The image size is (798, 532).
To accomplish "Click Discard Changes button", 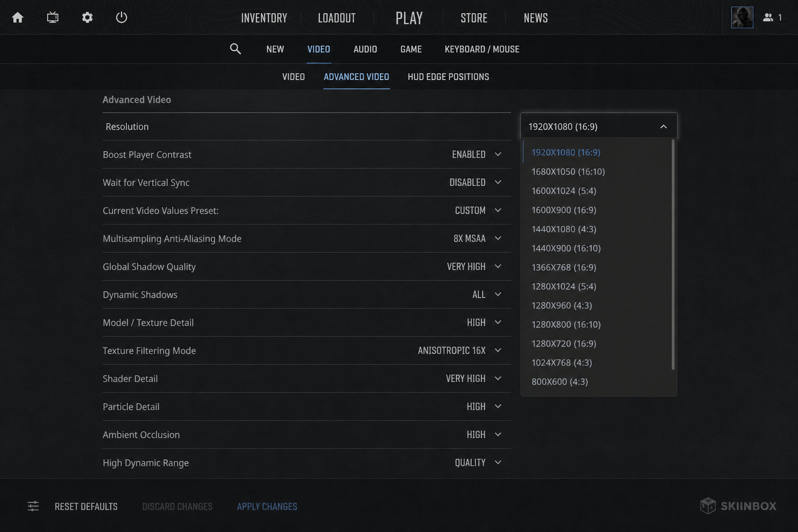I will coord(177,507).
